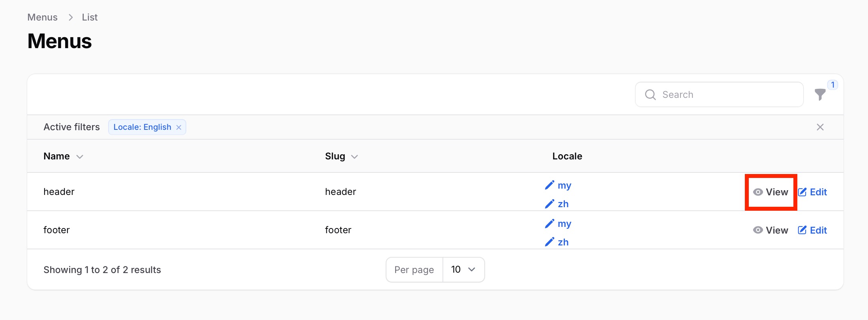
Task: Sort table by Slug column chevron
Action: point(354,157)
